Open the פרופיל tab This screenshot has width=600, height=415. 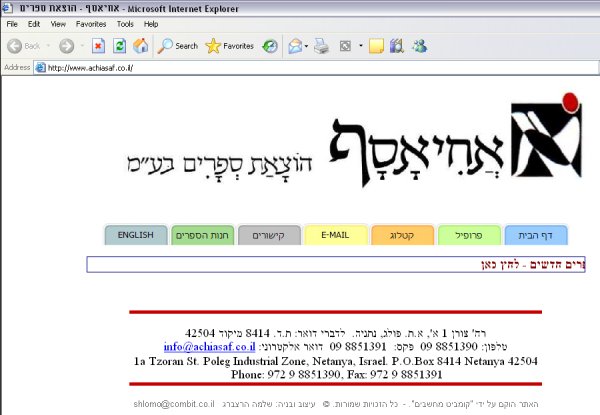pos(469,235)
